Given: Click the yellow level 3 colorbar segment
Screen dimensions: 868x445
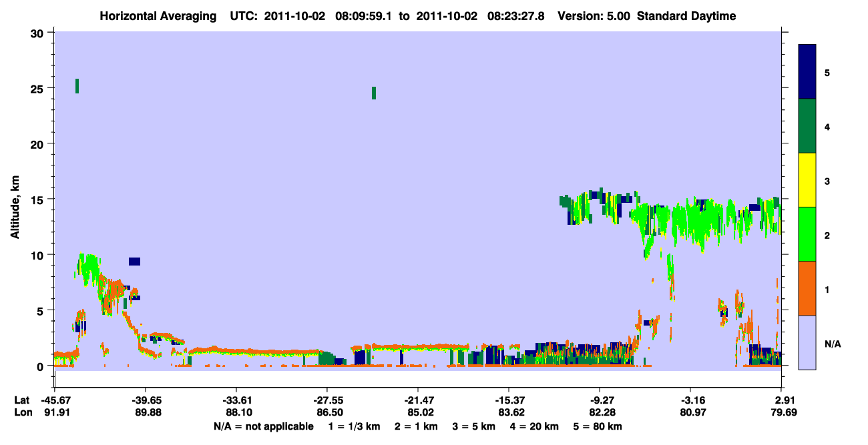Looking at the screenshot, I should pos(807,180).
